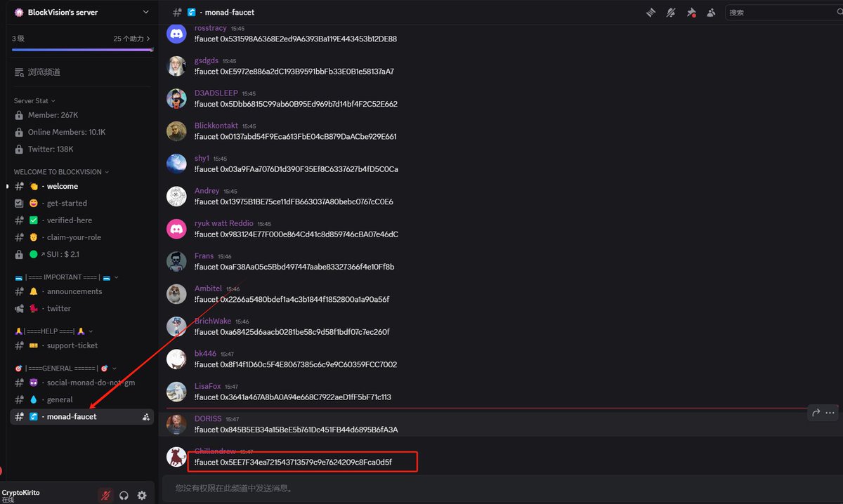This screenshot has height=504, width=843.
Task: Open more options on DORISS message
Action: 830,413
